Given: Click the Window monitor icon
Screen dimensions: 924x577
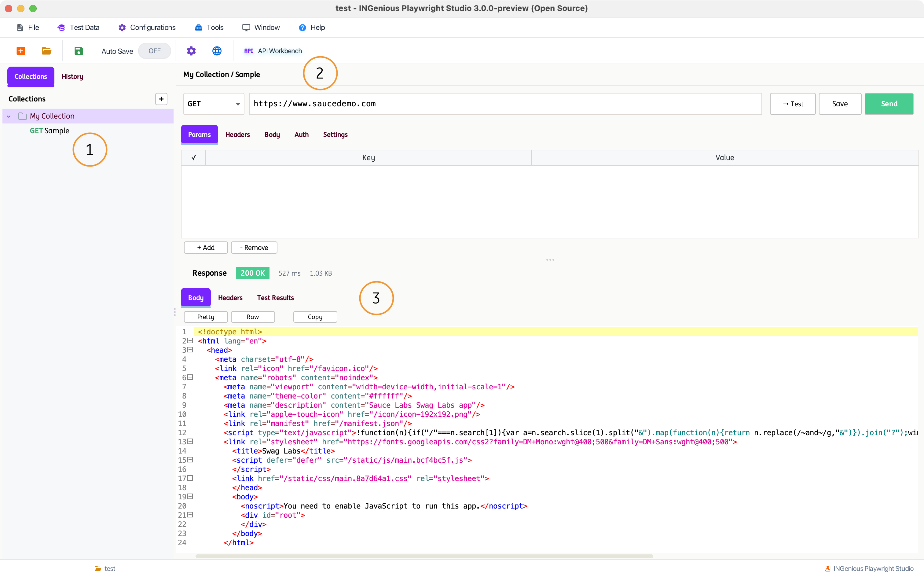Looking at the screenshot, I should [x=246, y=28].
